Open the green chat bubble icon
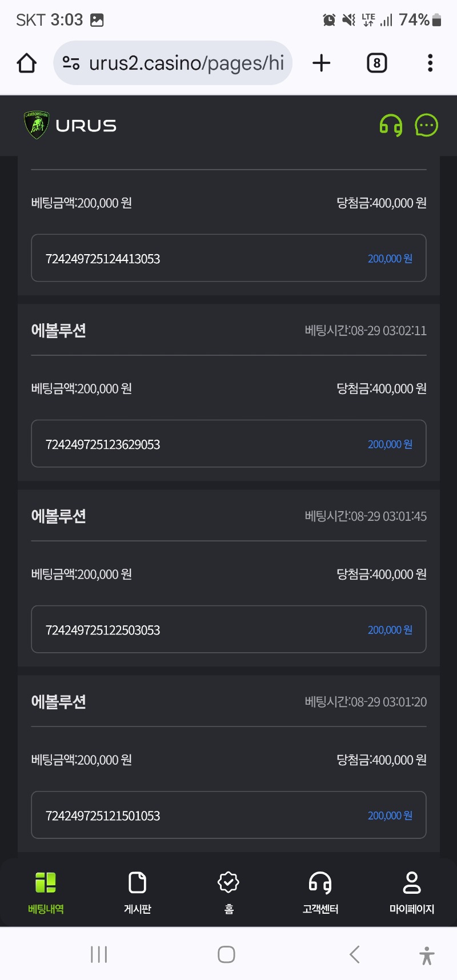This screenshot has width=457, height=980. [426, 125]
